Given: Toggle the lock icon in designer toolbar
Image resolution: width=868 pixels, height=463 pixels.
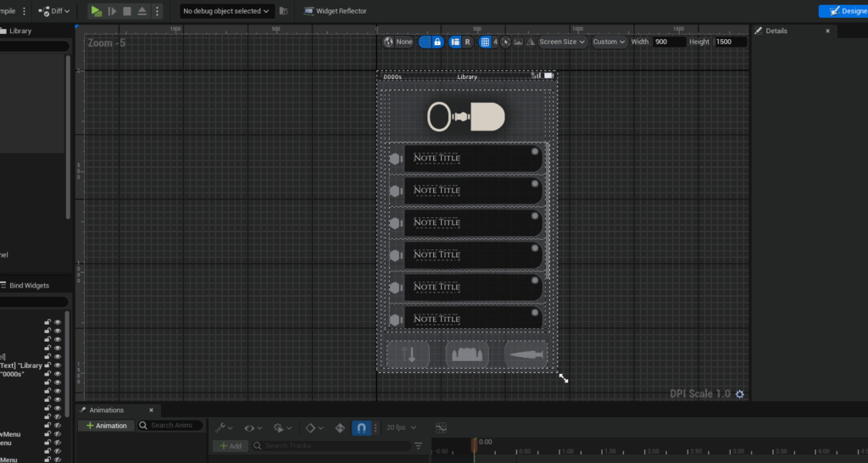Looking at the screenshot, I should click(437, 42).
